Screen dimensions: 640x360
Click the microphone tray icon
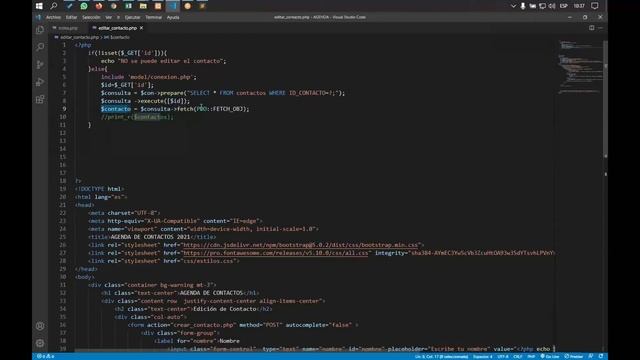pos(523,6)
